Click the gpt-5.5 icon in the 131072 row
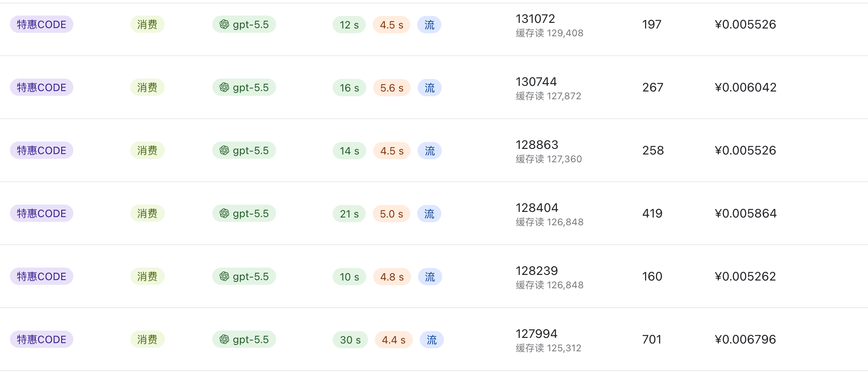 [x=224, y=25]
